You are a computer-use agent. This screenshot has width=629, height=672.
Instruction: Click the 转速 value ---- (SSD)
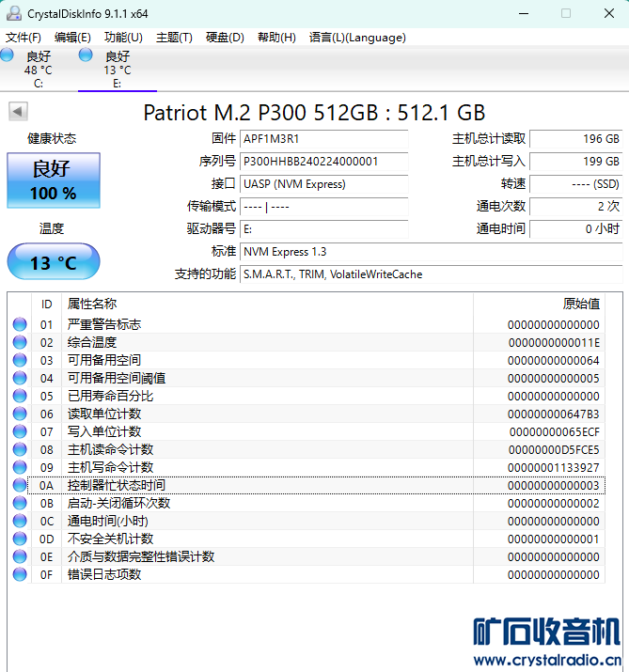pos(576,184)
